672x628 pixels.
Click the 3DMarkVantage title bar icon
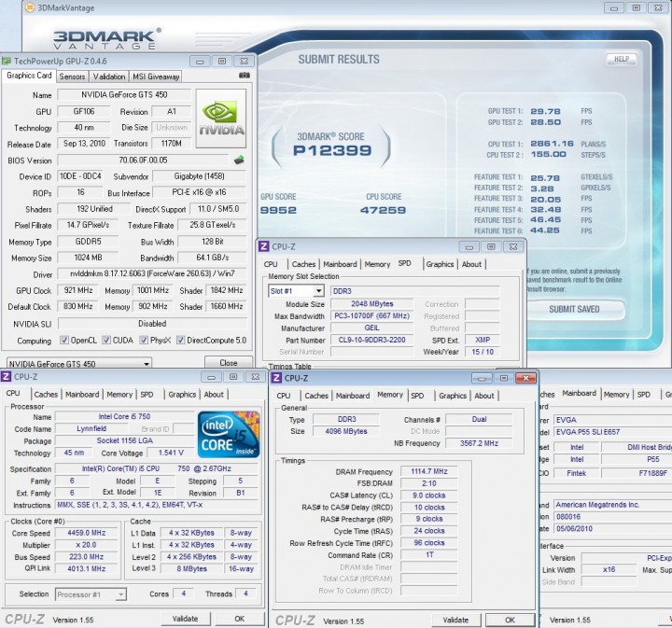pos(30,7)
